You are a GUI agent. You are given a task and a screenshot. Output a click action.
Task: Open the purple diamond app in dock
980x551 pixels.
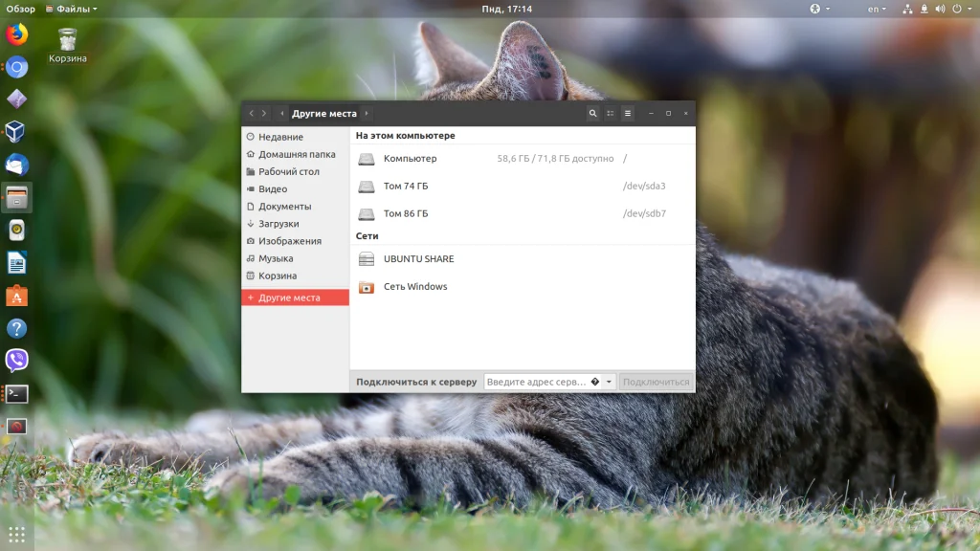17,99
